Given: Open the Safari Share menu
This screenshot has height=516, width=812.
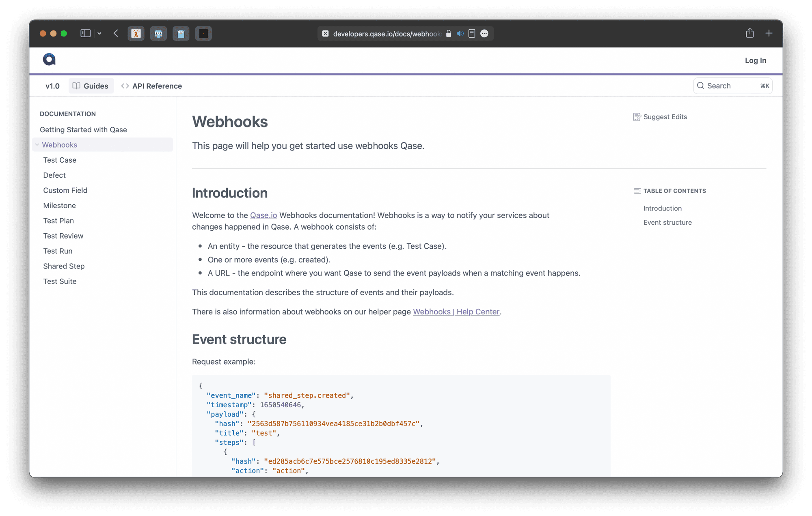Looking at the screenshot, I should click(x=750, y=33).
